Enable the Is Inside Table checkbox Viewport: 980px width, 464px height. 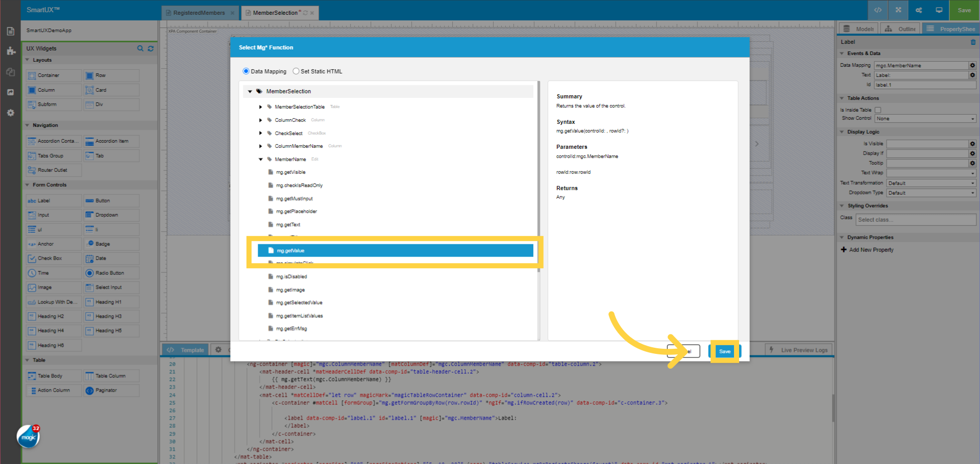tap(878, 110)
